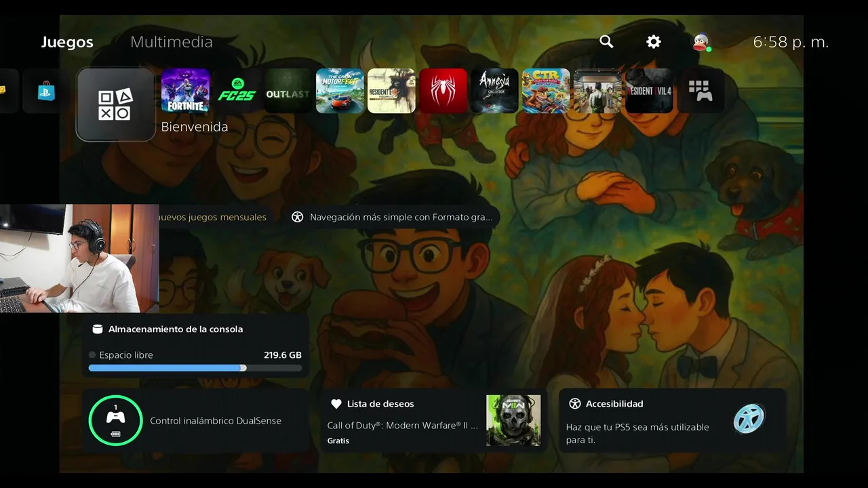
Task: Open the game tile showing a store interior
Action: coord(597,91)
